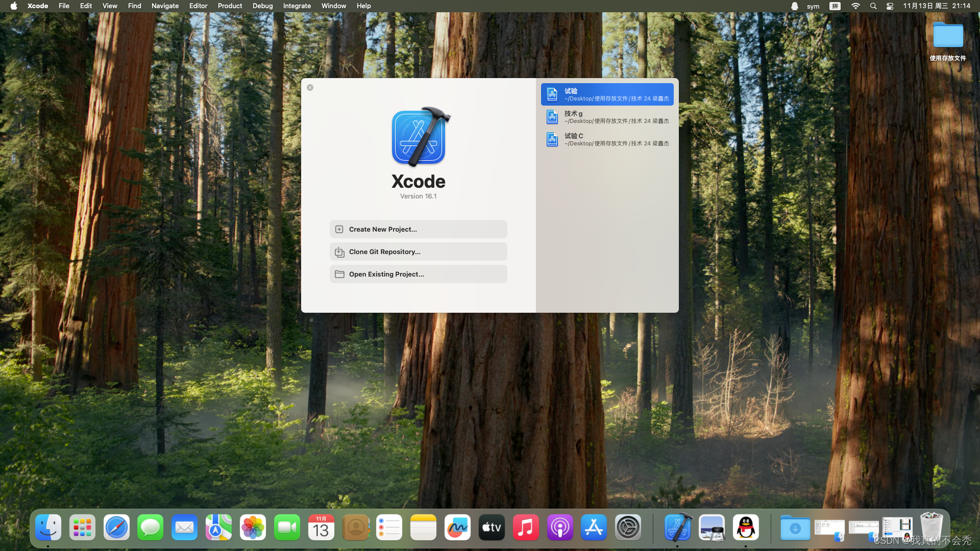Open the Navigate menu
This screenshot has width=980, height=551.
tap(165, 6)
